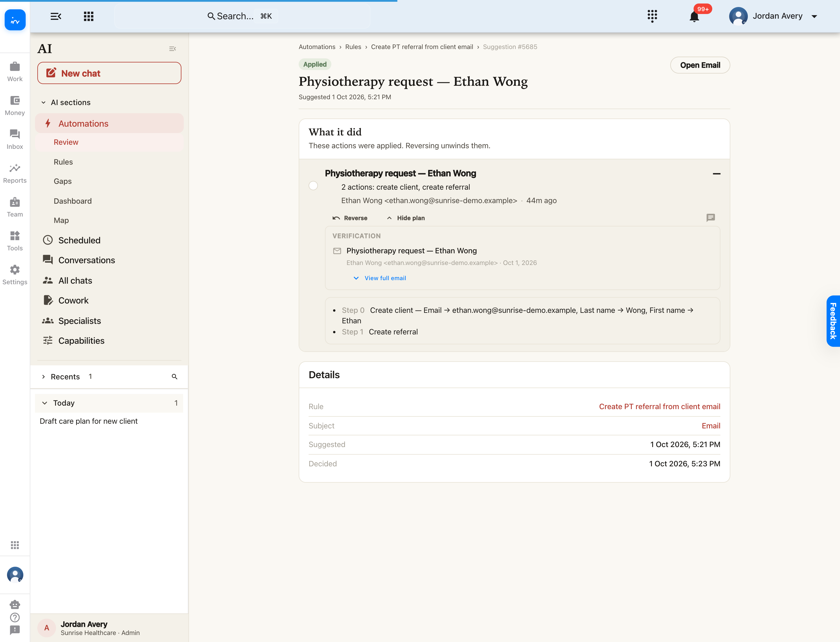Follow the Create PT referral from client email rule link

[659, 407]
